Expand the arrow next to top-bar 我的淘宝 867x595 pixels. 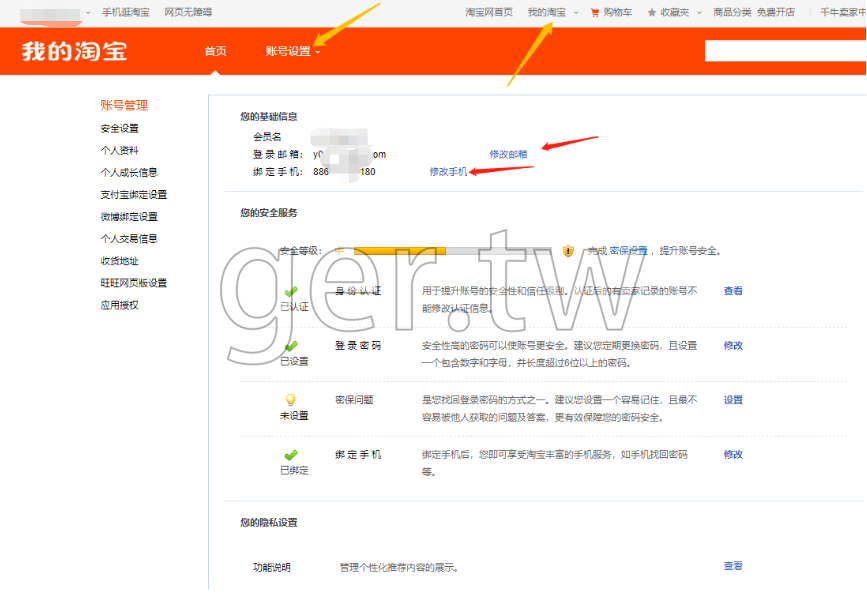pos(576,13)
